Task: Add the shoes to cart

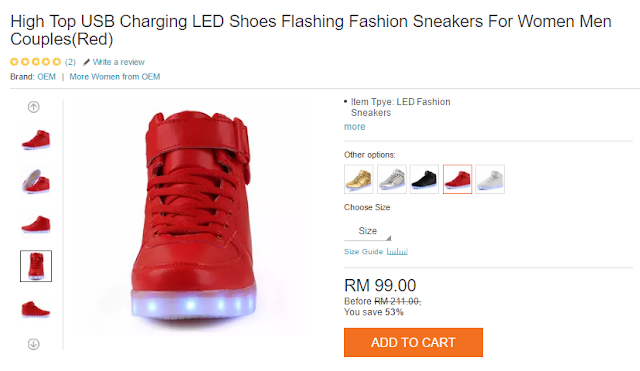Action: pyautogui.click(x=413, y=342)
